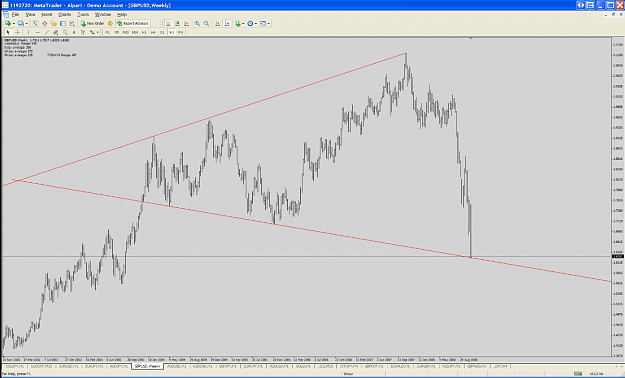Switch timeframe to W1
625x378 pixels.
[x=171, y=32]
